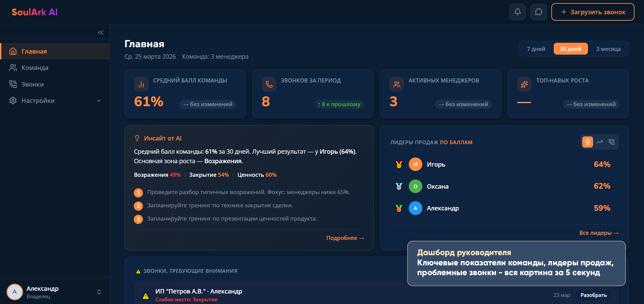The image size is (644, 304).
Task: Select the 7 дней period
Action: (536, 49)
